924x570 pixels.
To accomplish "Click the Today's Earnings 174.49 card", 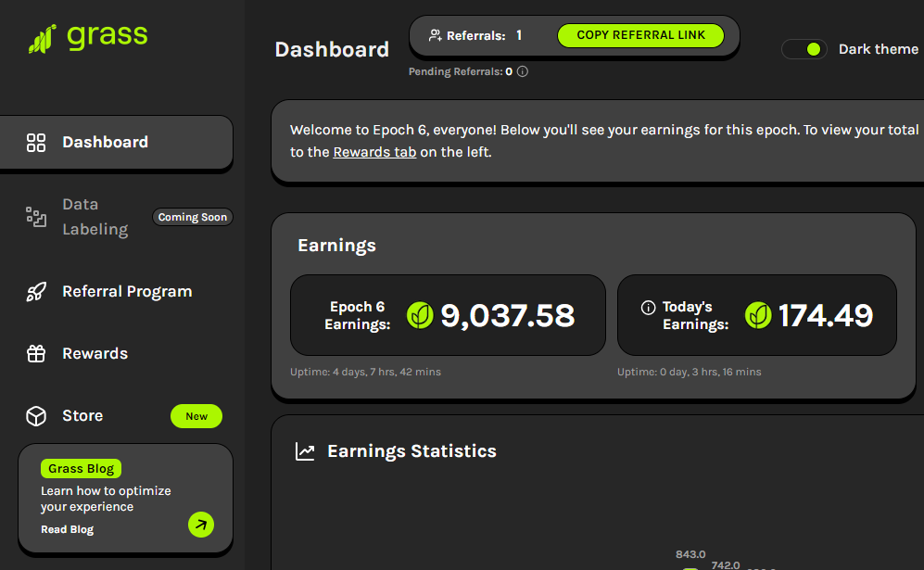I will 756,315.
